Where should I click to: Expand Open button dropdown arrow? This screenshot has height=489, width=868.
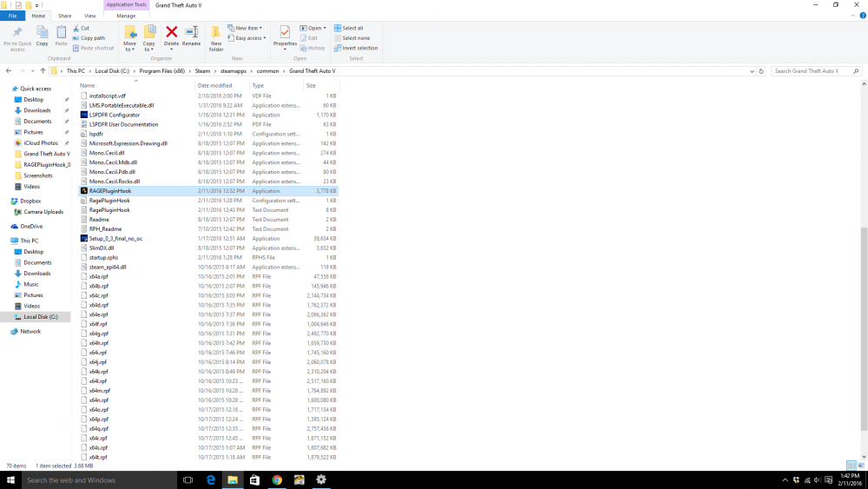[325, 28]
